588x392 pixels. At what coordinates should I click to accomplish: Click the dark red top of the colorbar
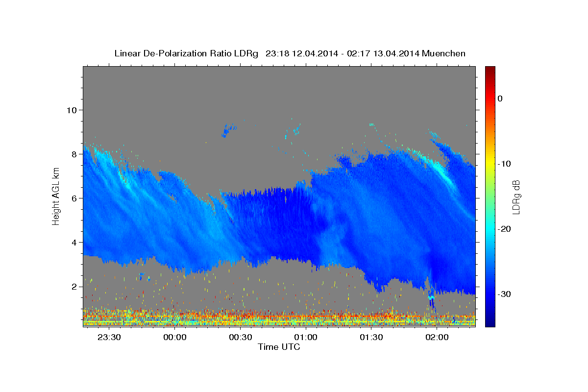point(490,70)
